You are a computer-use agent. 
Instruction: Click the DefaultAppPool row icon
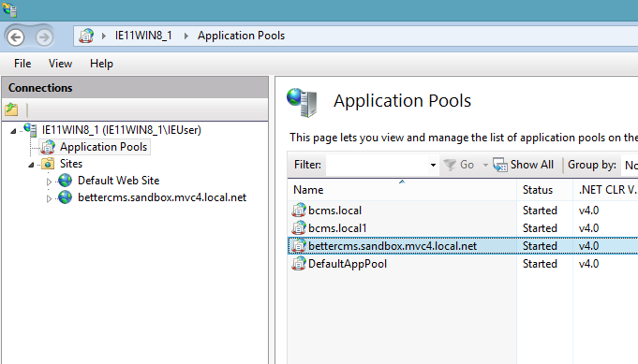(x=299, y=264)
